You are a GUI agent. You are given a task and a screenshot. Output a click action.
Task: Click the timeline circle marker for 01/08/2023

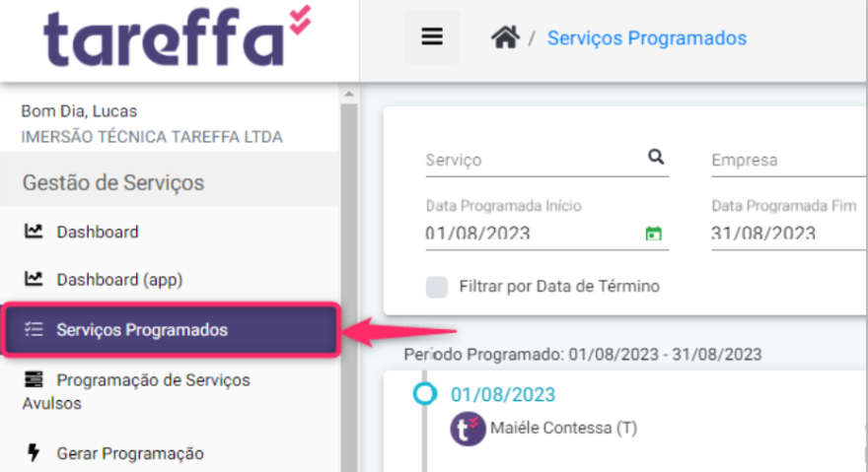click(x=424, y=394)
